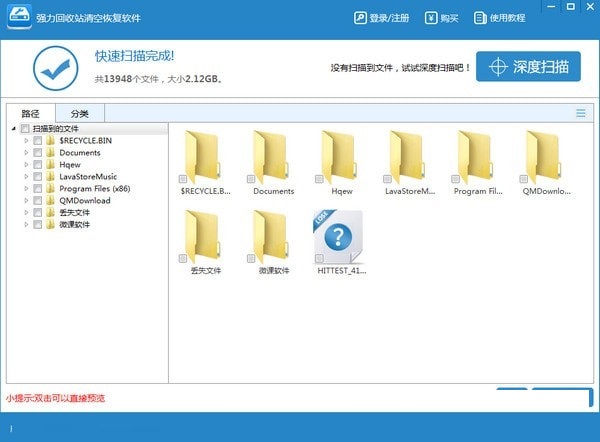Select the LavaStoreMusic tree row label

click(x=88, y=176)
